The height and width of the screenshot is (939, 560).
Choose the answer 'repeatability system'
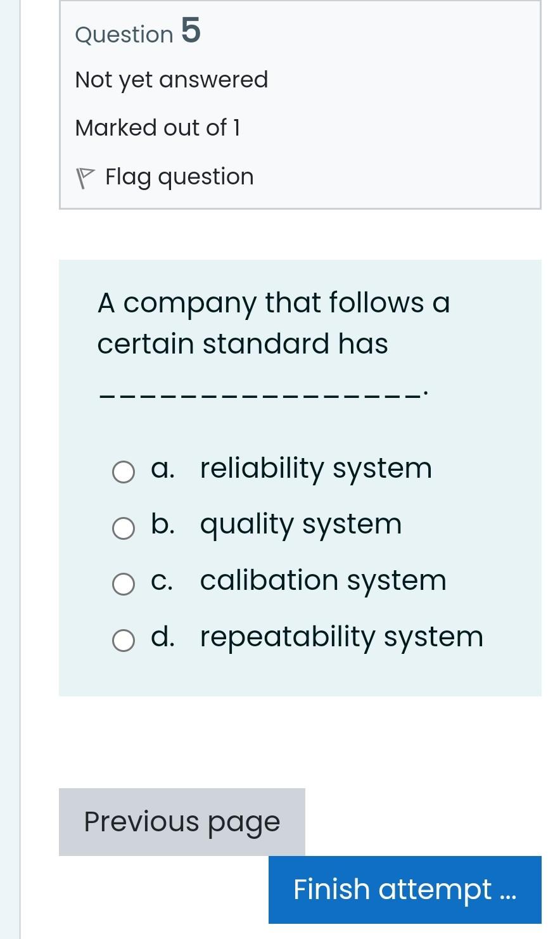point(341,637)
